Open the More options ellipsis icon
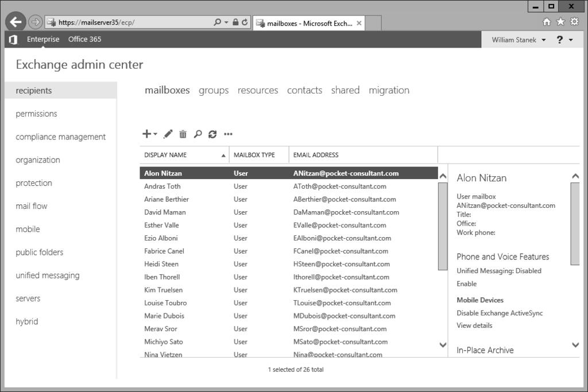This screenshot has height=392, width=588. pos(228,134)
